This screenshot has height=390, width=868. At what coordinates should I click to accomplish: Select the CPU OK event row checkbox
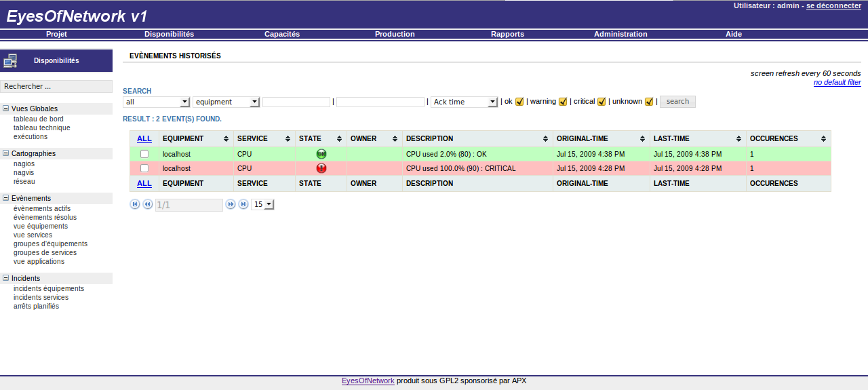coord(144,154)
